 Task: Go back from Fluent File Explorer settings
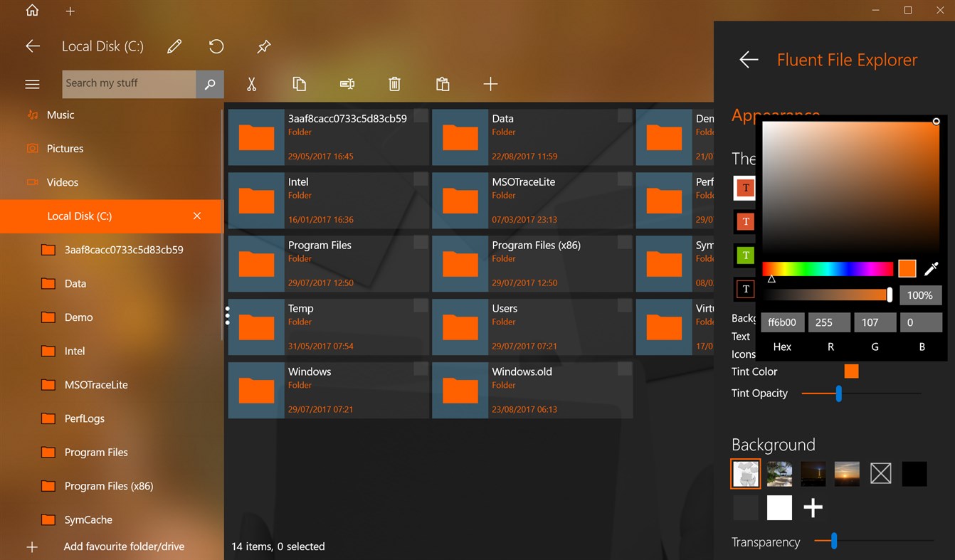tap(748, 60)
